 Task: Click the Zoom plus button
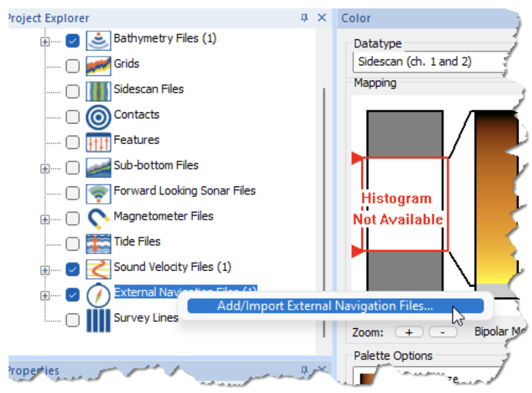[409, 332]
